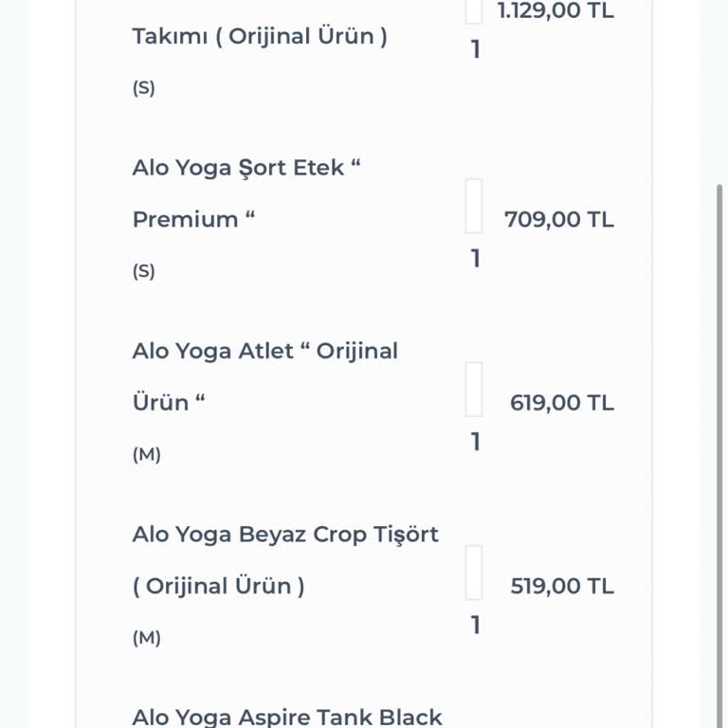728x728 pixels.
Task: Click the Takımı ( Orijinal Ürün ) product name
Action: [x=259, y=38]
